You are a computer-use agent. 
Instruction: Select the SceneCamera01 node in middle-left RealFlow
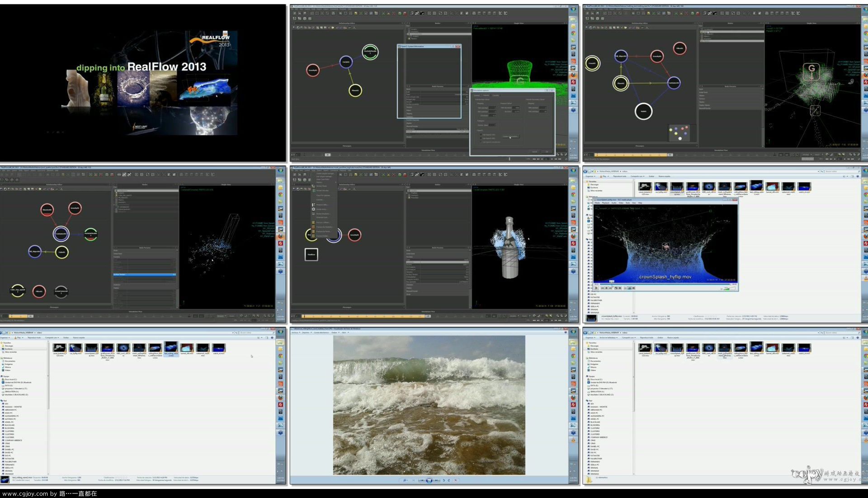61,291
